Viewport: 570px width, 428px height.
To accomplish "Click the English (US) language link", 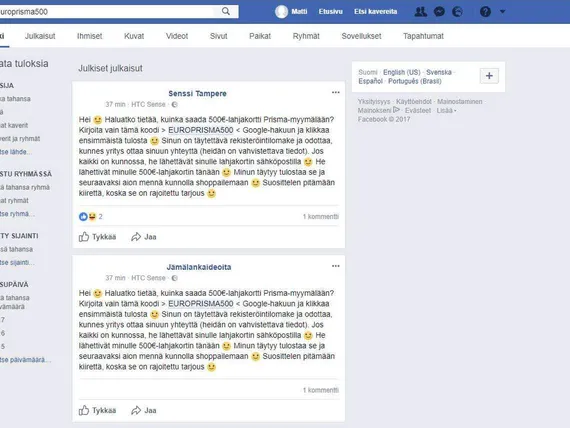I will point(402,72).
